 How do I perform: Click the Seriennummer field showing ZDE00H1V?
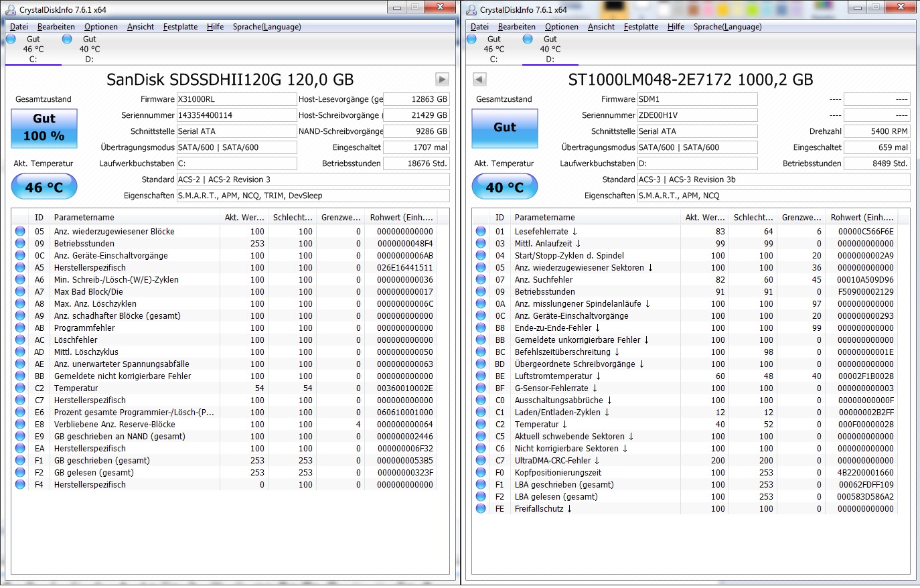697,115
